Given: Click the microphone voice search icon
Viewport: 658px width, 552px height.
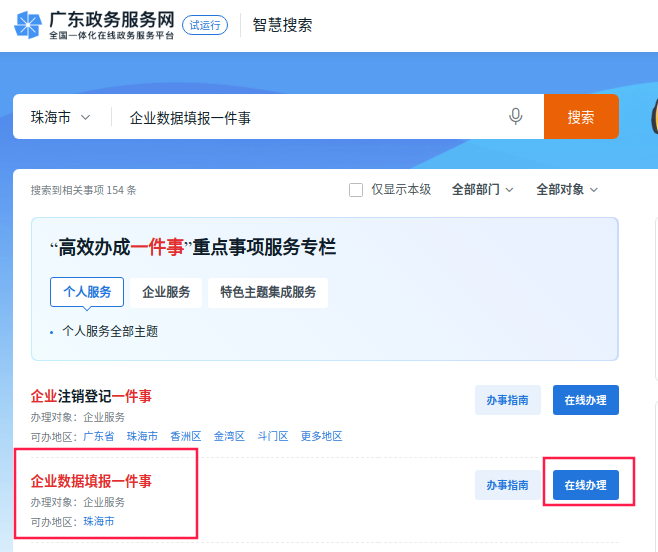Looking at the screenshot, I should tap(516, 117).
